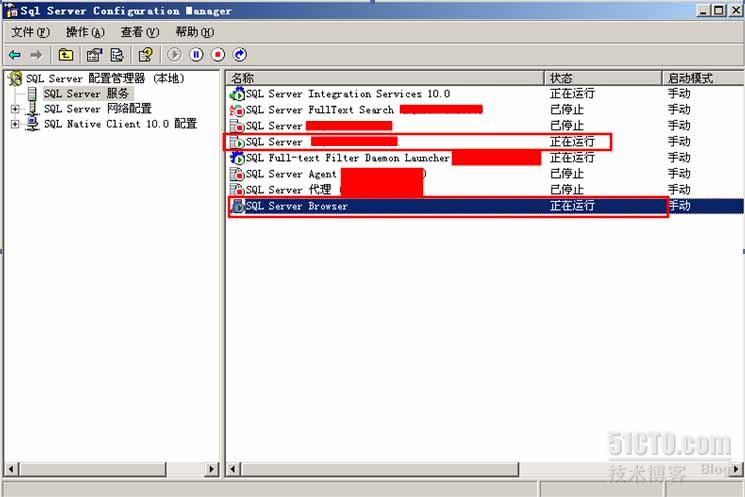Click 正在运行 status of Integration Services
Viewport: 745px width, 497px height.
[x=572, y=94]
